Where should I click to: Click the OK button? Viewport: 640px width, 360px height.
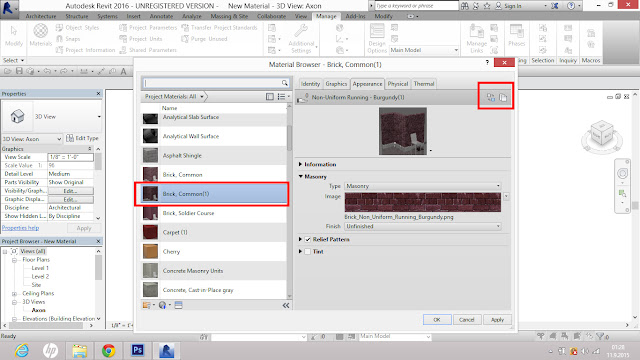437,320
